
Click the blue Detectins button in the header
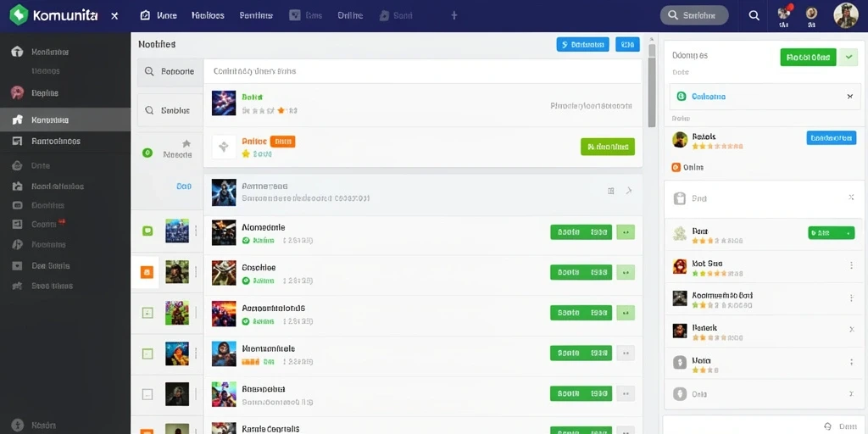click(582, 45)
